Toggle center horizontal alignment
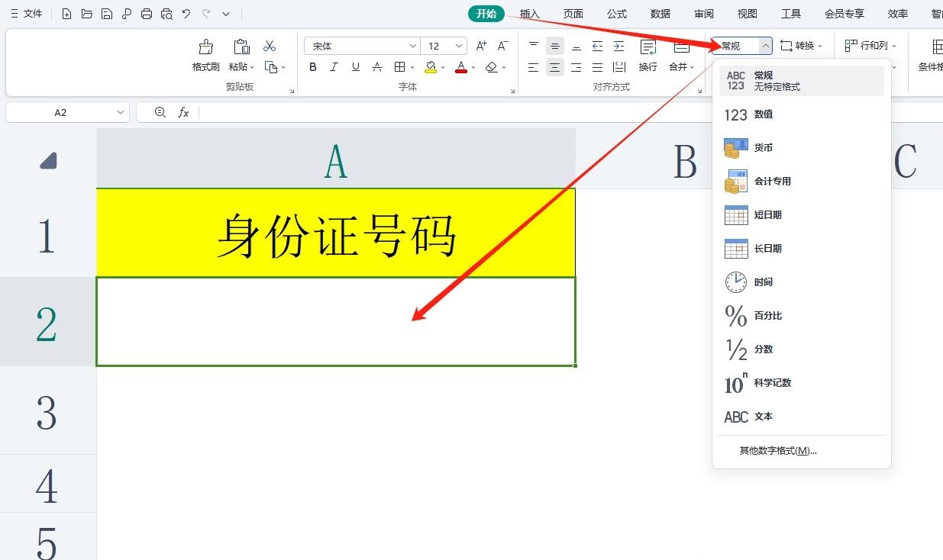943x560 pixels. [x=555, y=67]
